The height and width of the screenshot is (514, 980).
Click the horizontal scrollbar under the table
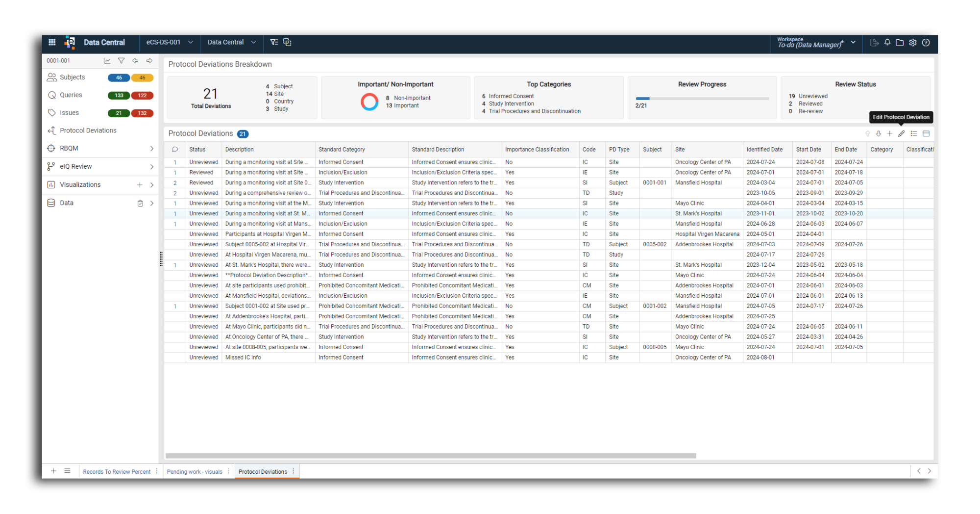(430, 456)
